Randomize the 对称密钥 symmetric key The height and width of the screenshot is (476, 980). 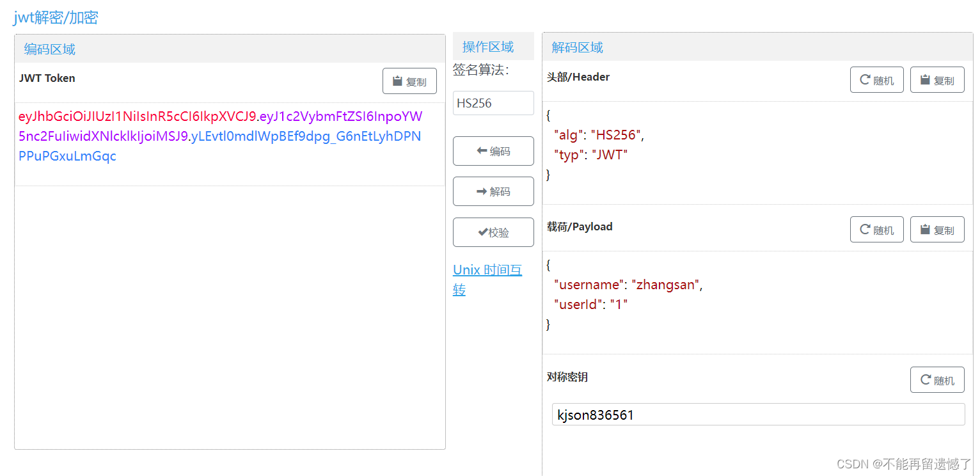[937, 380]
